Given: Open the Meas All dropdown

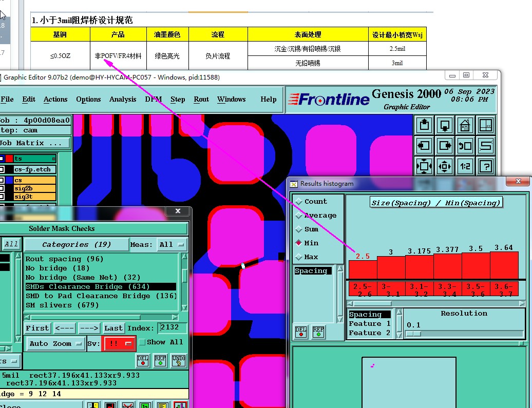Looking at the screenshot, I should tap(172, 244).
